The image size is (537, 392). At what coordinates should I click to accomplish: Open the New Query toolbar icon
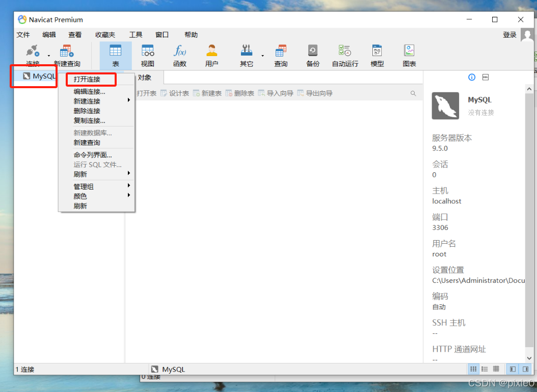(67, 51)
